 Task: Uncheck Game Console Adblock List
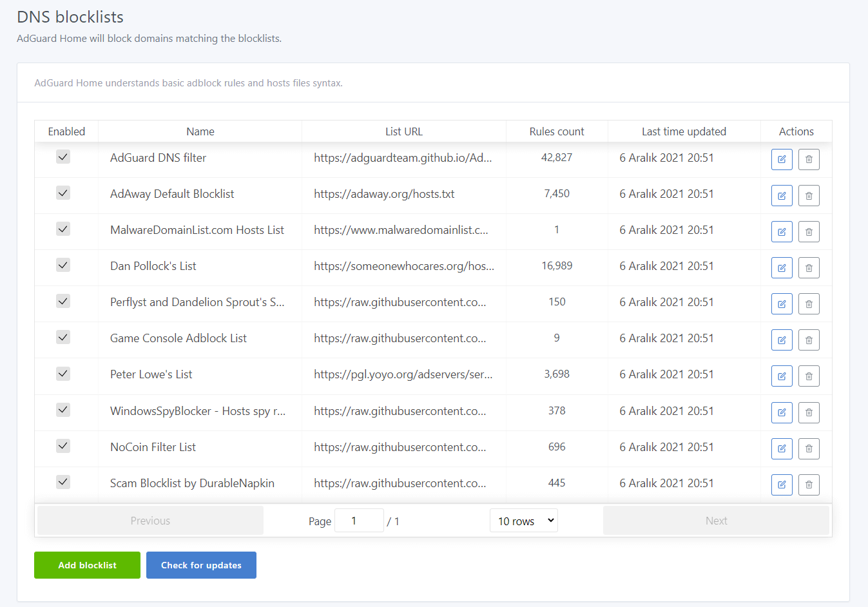(63, 337)
